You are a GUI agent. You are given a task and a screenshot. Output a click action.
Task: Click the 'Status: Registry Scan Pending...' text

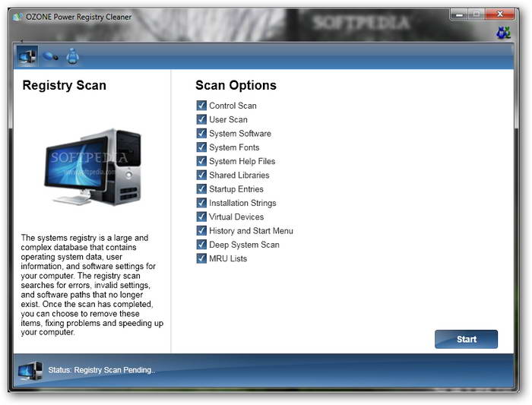coord(102,370)
